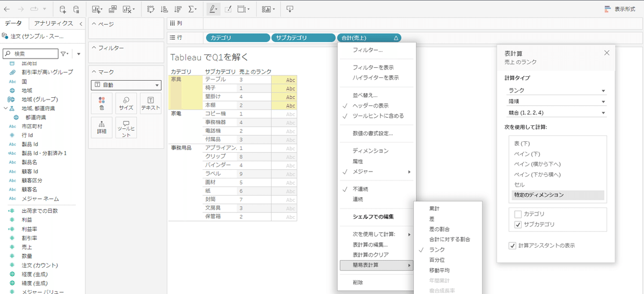The width and height of the screenshot is (644, 294).
Task: Collapse the data pane with the chevron
Action: click(80, 24)
